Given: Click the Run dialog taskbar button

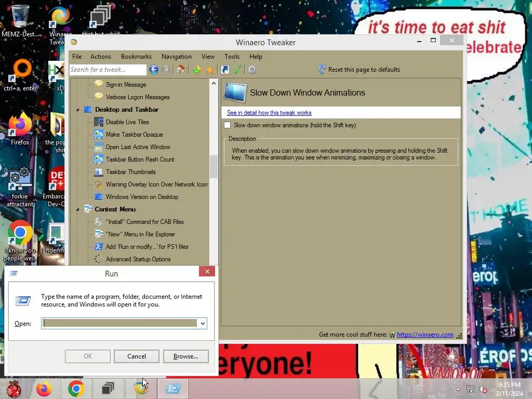Looking at the screenshot, I should click(x=172, y=389).
